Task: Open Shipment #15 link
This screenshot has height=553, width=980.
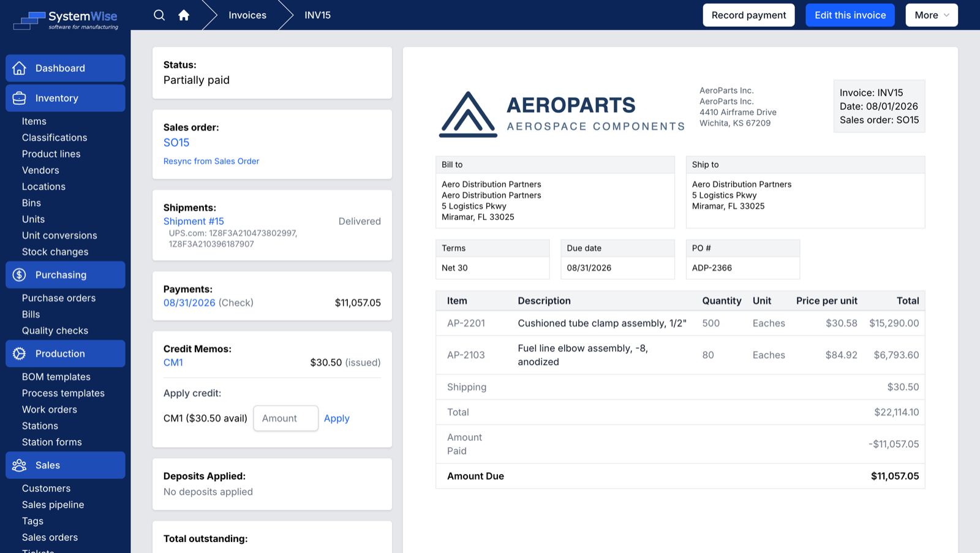Action: tap(194, 221)
